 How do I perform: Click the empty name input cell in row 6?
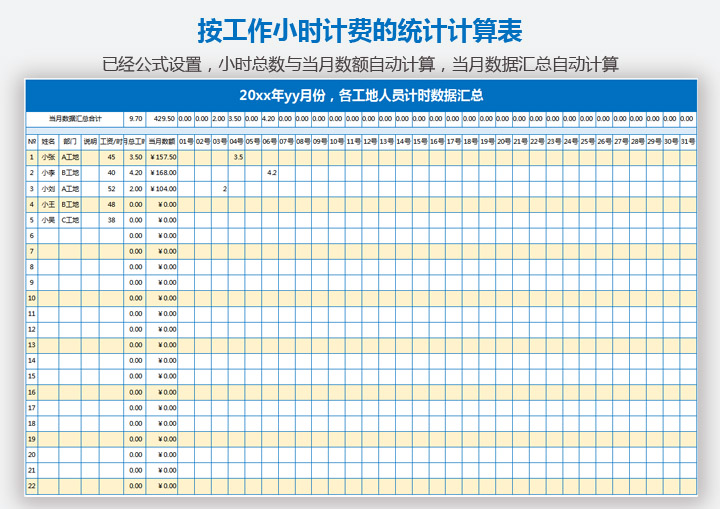point(48,236)
